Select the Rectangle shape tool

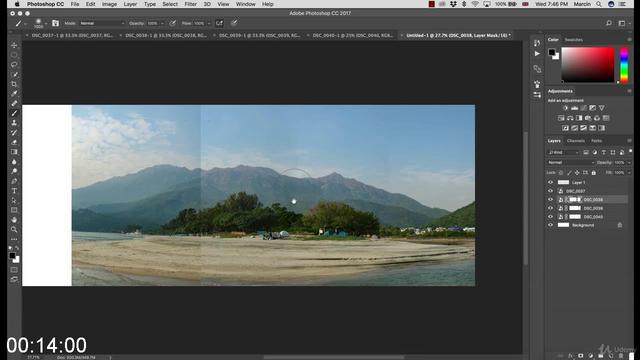[14, 210]
